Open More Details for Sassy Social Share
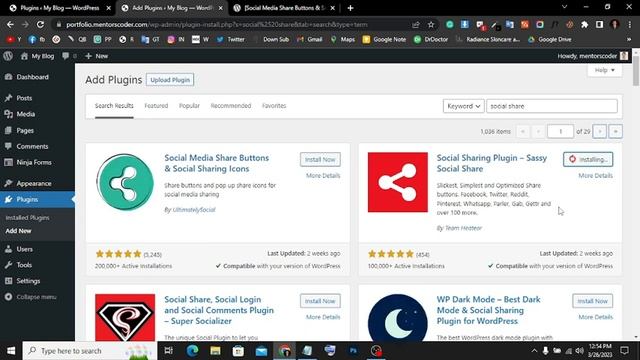 [x=596, y=176]
